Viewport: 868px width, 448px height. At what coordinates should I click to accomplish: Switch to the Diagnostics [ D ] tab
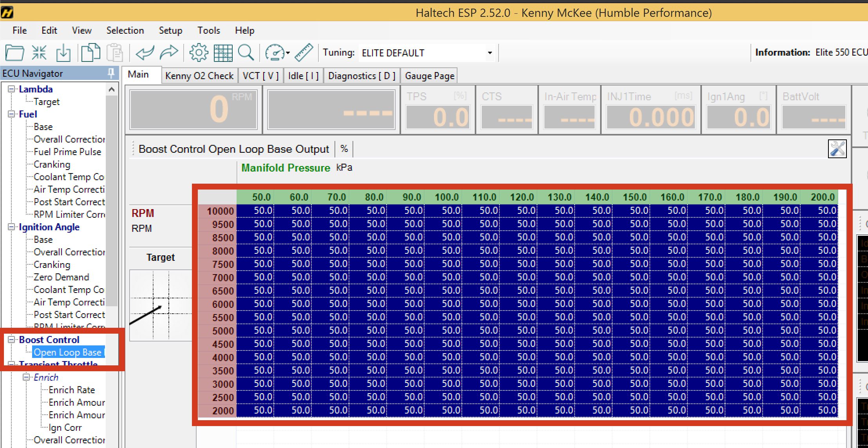coord(362,76)
